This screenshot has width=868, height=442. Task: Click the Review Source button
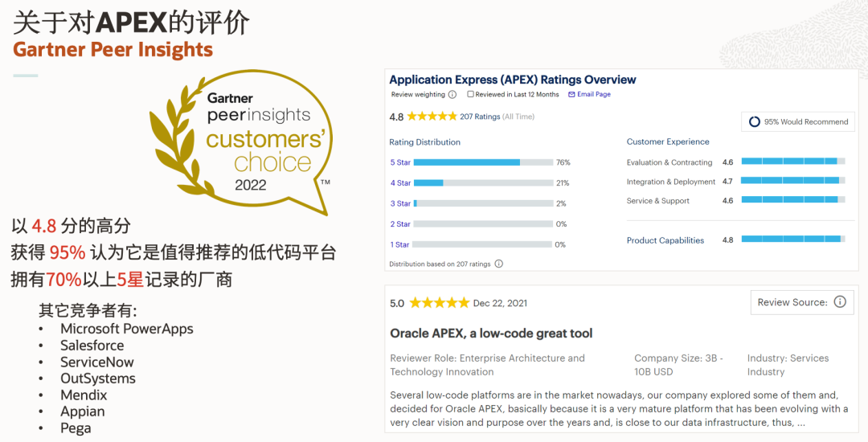[802, 302]
